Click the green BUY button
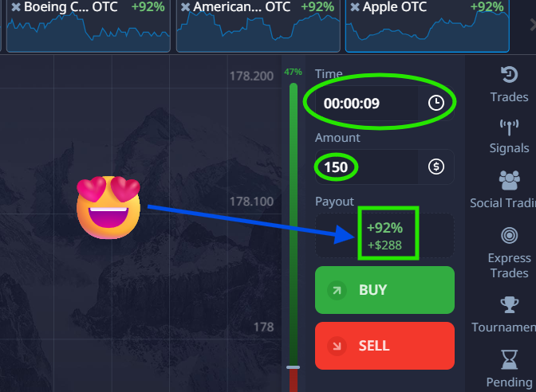 (x=384, y=290)
